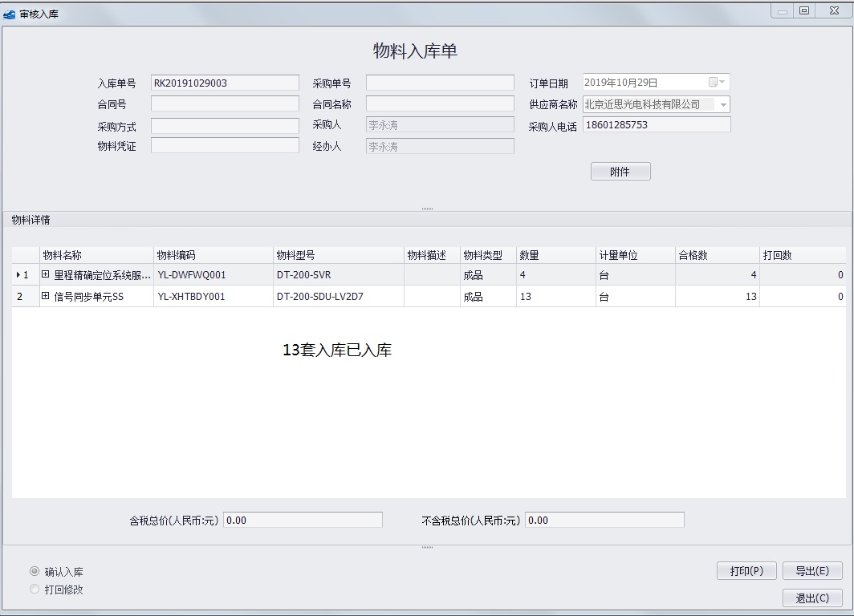Maximize the 审核入库 window

click(803, 10)
